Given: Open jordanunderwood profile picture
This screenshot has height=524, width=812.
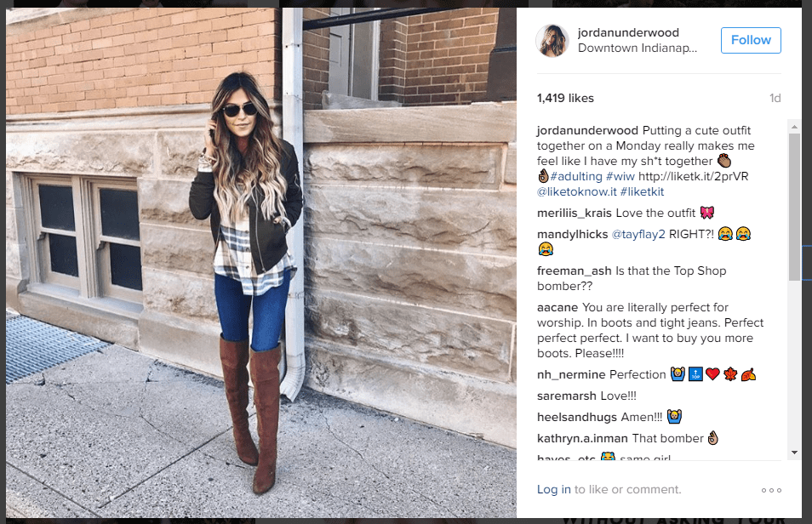Looking at the screenshot, I should click(x=552, y=40).
